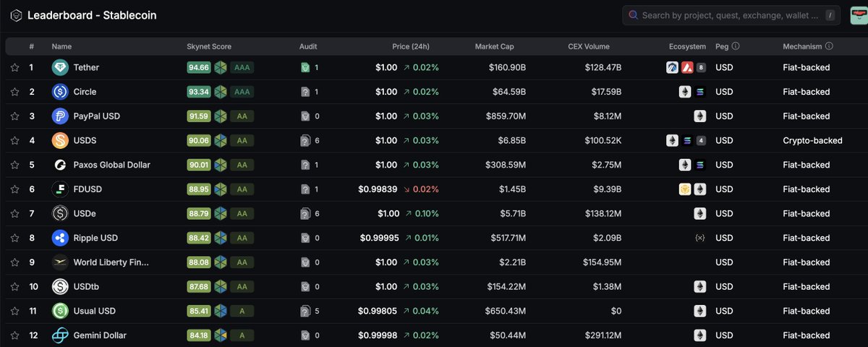
Task: Open the World Liberty Fin... project
Action: pos(111,262)
